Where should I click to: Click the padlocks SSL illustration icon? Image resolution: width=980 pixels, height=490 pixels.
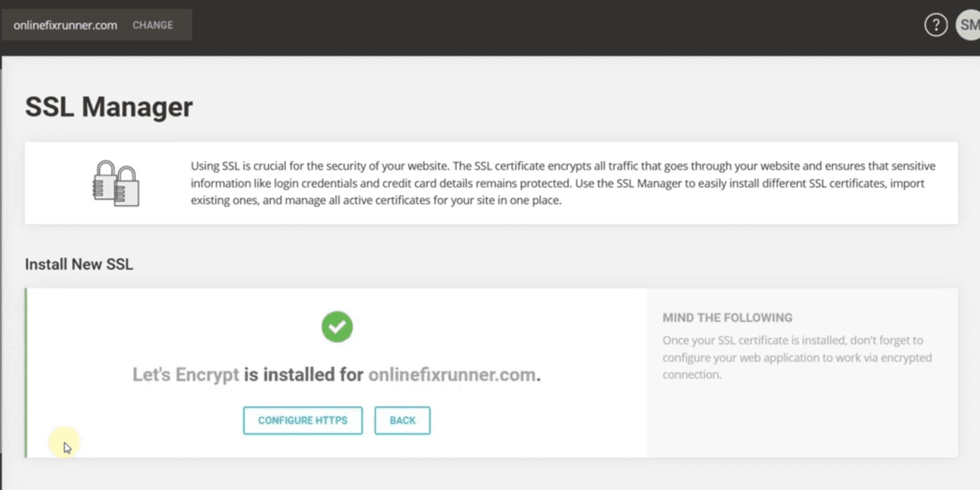[x=116, y=183]
